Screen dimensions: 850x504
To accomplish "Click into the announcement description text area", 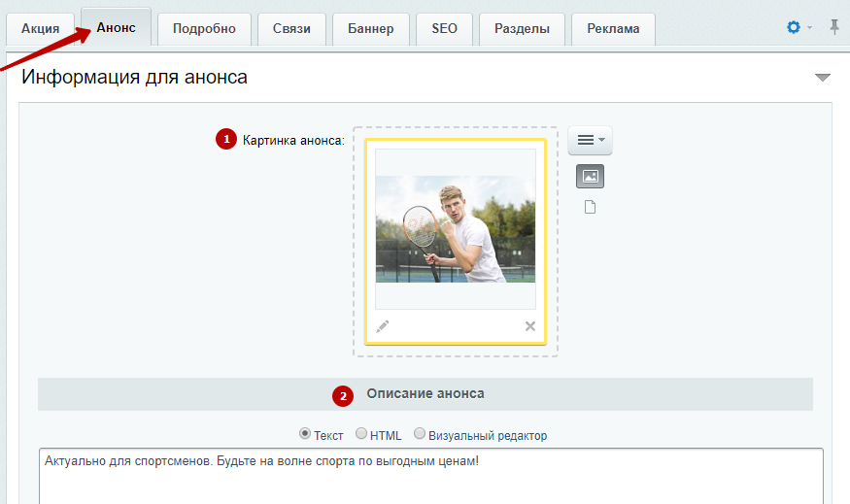I will click(431, 477).
